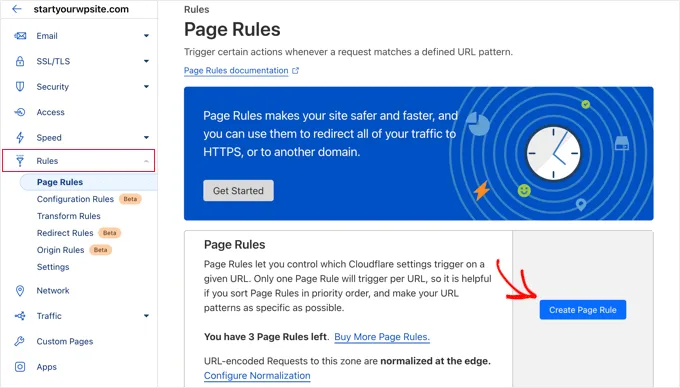Image resolution: width=680 pixels, height=388 pixels.
Task: Open Settings under Rules
Action: pos(53,267)
